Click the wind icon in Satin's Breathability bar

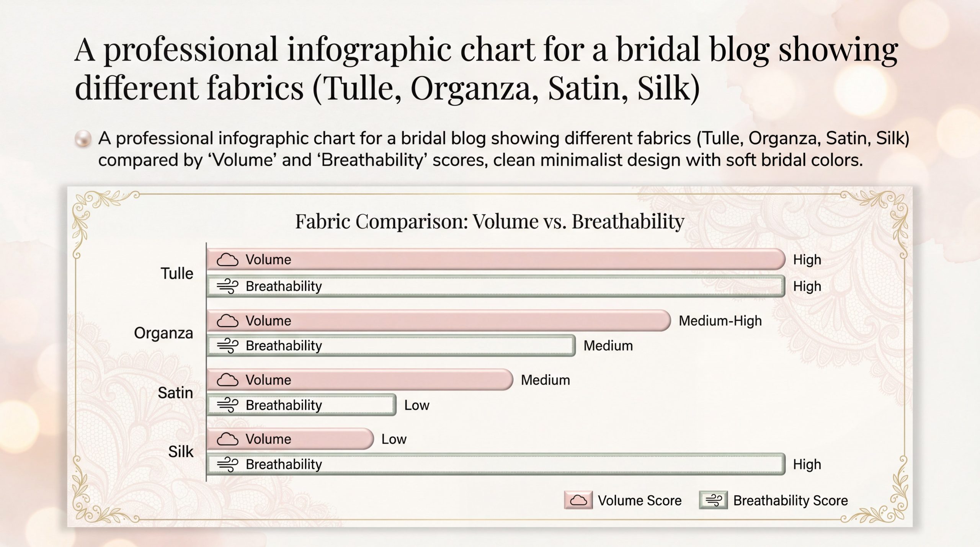[x=227, y=405]
